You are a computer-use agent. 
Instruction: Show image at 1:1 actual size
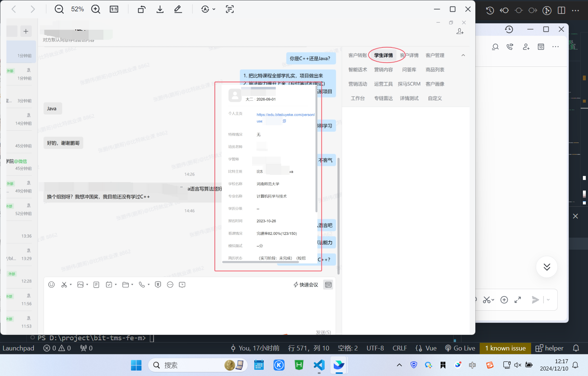114,9
